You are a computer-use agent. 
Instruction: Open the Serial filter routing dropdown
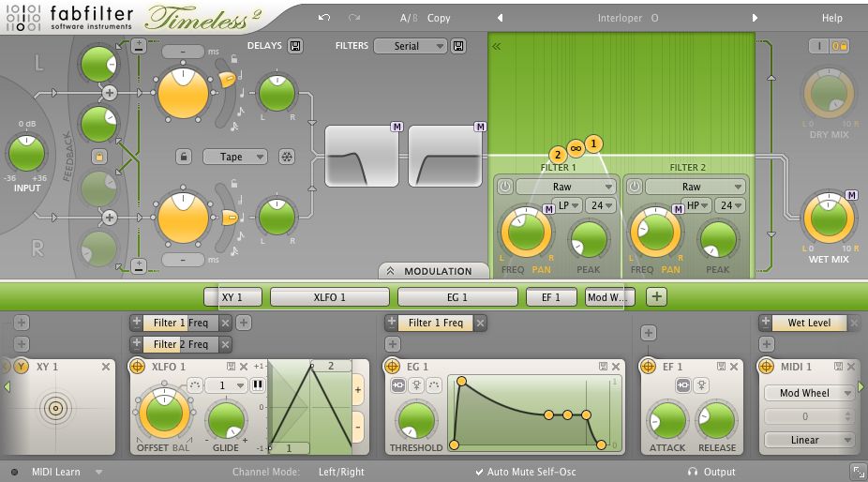pyautogui.click(x=411, y=46)
